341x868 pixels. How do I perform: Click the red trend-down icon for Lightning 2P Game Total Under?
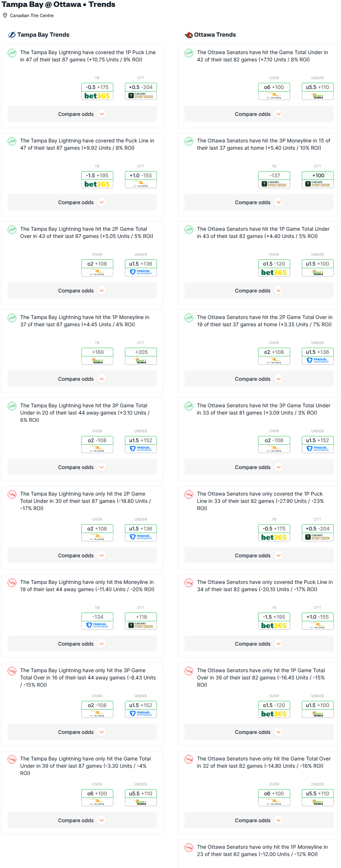tap(12, 494)
